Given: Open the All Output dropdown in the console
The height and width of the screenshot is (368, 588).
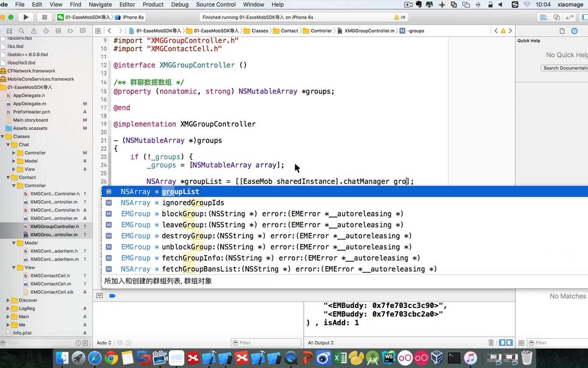Looking at the screenshot, I should (320, 342).
